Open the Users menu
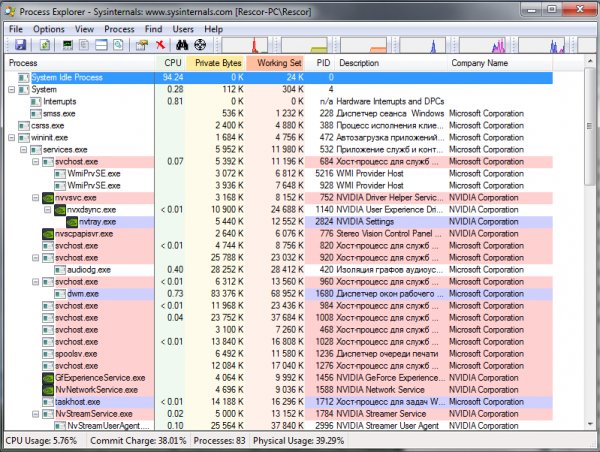 click(183, 29)
